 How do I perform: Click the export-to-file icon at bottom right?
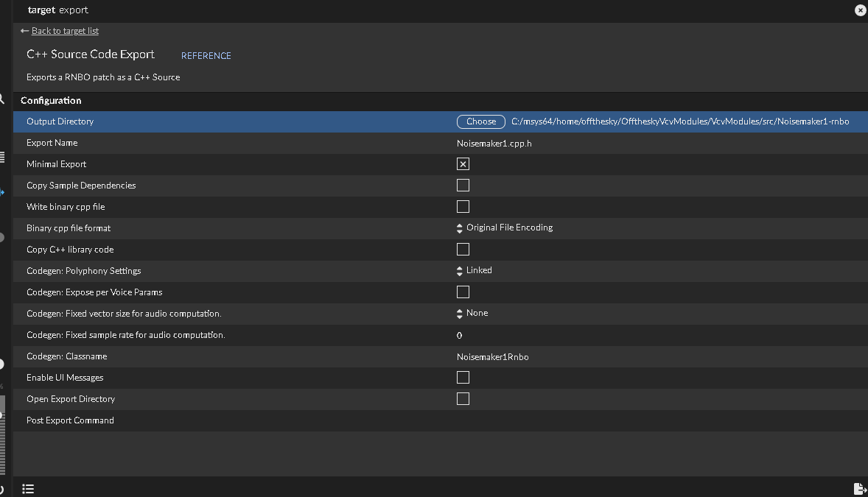click(x=858, y=489)
